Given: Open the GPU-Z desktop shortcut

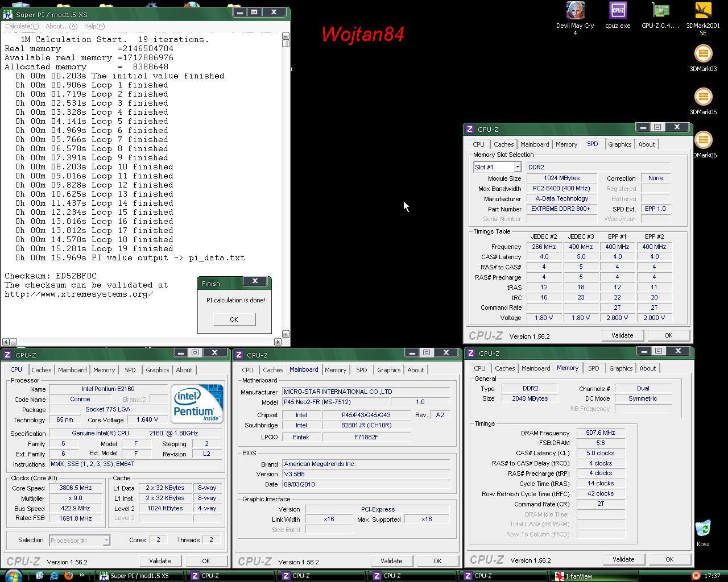Looking at the screenshot, I should [660, 11].
